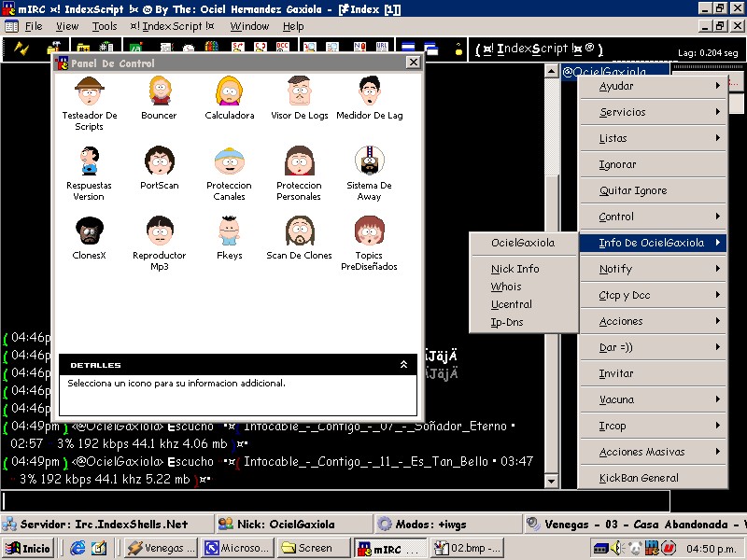Click the chat scrollbar down arrow

551,481
